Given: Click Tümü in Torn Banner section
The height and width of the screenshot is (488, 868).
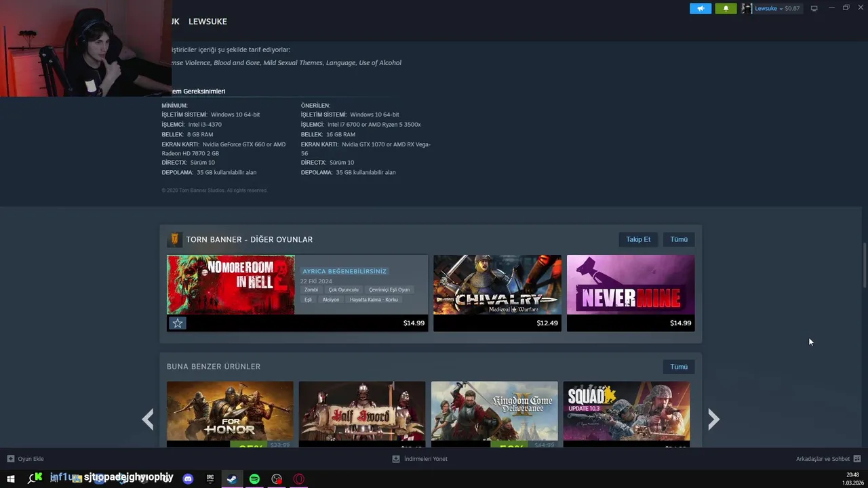Looking at the screenshot, I should click(679, 239).
